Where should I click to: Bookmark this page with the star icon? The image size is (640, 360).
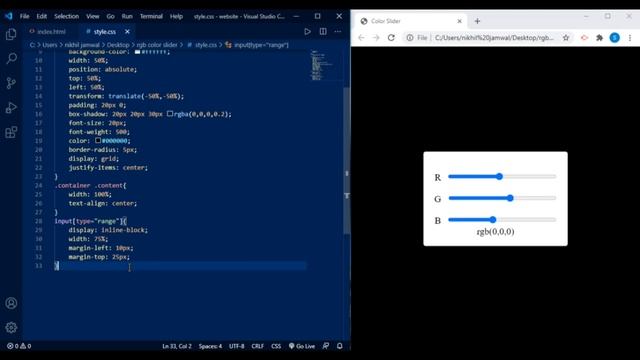tap(566, 38)
